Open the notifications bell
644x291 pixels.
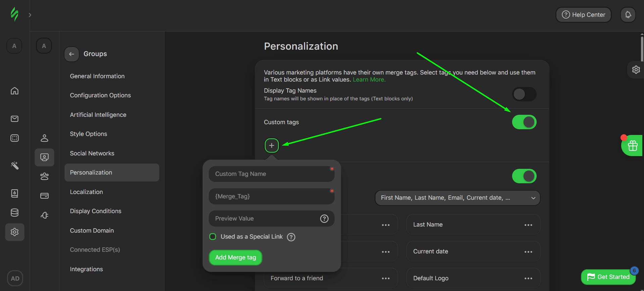(x=628, y=15)
